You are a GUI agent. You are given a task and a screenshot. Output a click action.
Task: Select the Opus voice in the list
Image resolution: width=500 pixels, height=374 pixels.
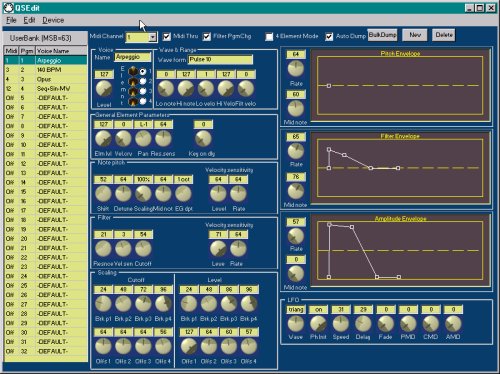click(46, 79)
